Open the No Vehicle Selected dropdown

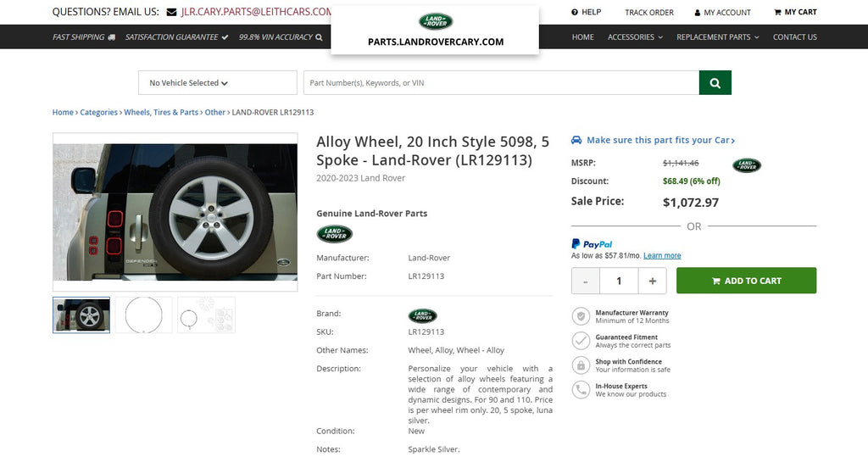click(217, 83)
